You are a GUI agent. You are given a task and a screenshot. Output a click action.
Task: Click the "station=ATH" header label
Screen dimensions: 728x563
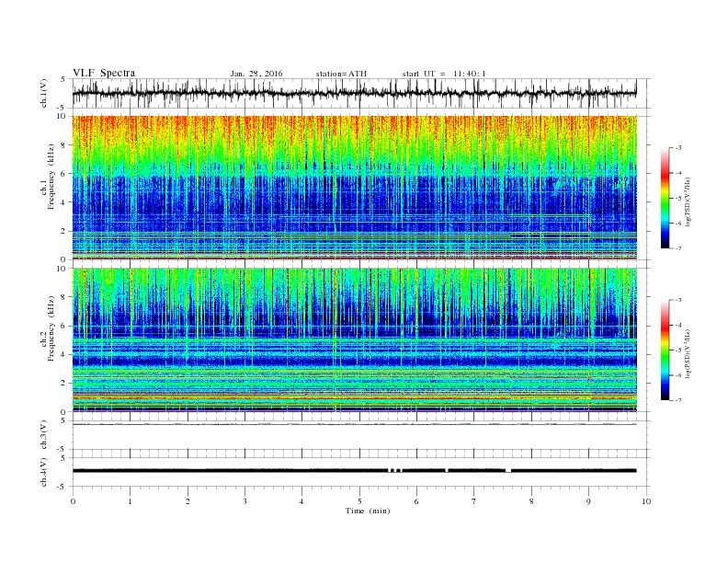(341, 74)
